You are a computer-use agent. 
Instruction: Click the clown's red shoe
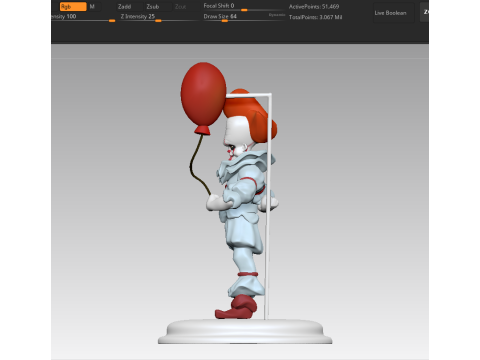(x=237, y=308)
